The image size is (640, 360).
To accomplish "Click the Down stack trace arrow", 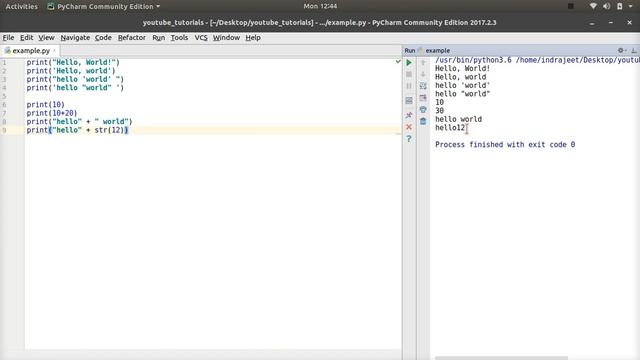I will (x=423, y=74).
